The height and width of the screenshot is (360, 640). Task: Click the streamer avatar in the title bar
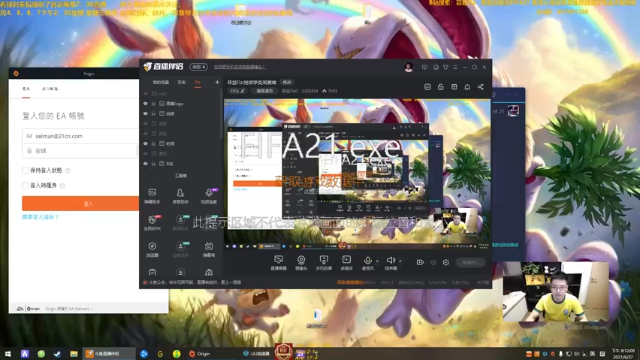tap(409, 67)
